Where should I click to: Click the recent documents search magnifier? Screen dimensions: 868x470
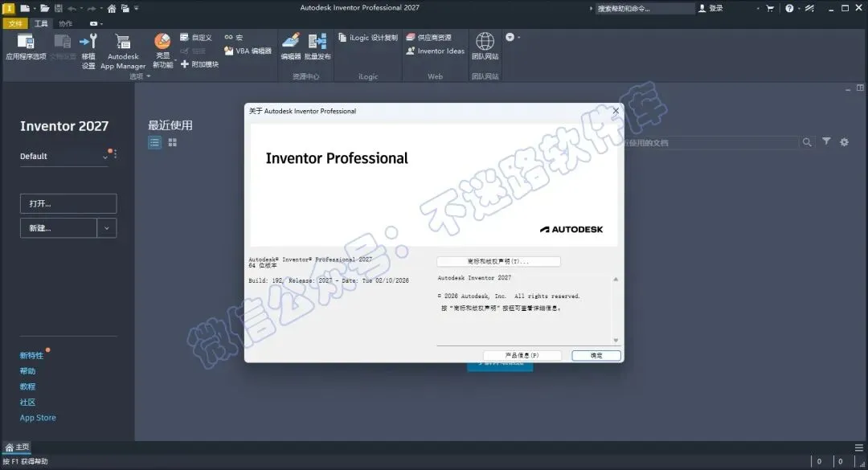(x=807, y=142)
